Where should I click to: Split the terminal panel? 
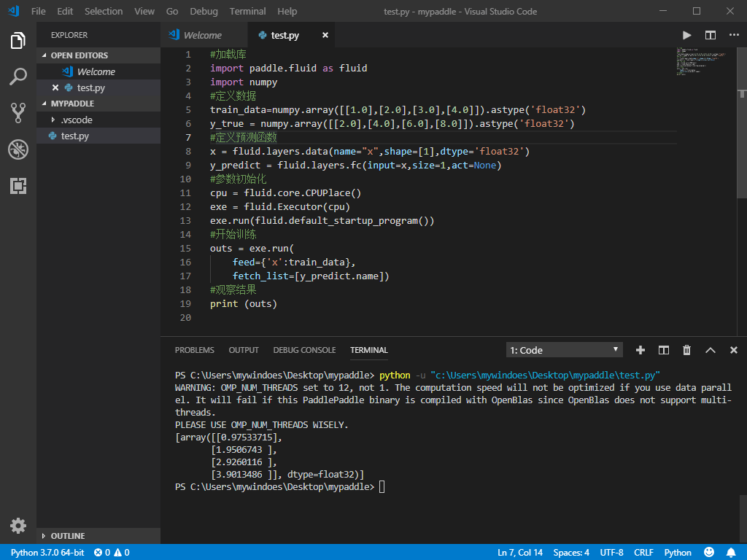664,350
